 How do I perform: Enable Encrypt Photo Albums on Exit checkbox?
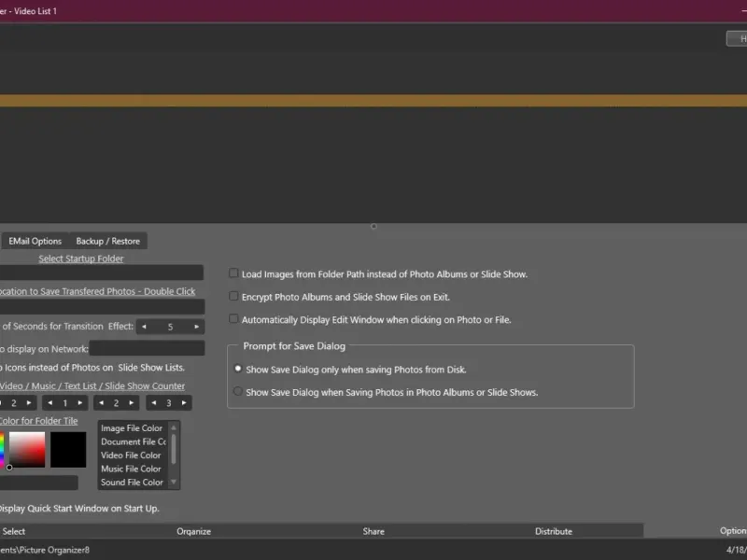(233, 296)
